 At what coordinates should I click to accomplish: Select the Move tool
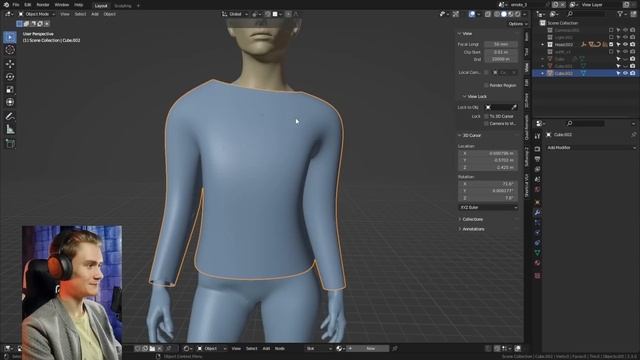pyautogui.click(x=10, y=64)
